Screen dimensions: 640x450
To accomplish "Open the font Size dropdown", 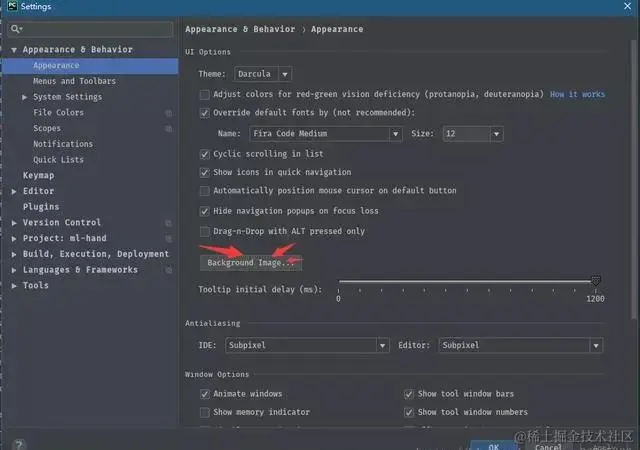I will (496, 134).
